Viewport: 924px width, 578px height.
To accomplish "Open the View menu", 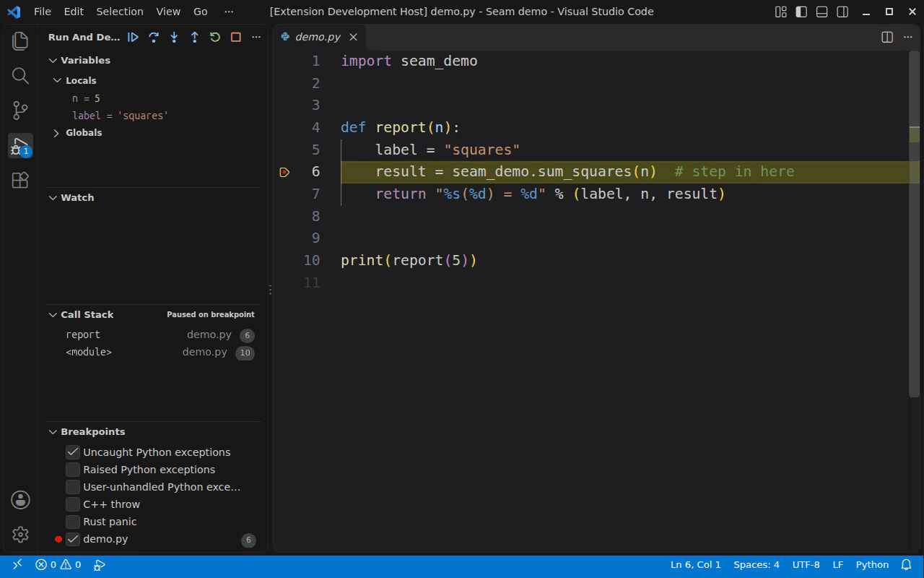I will pyautogui.click(x=168, y=12).
